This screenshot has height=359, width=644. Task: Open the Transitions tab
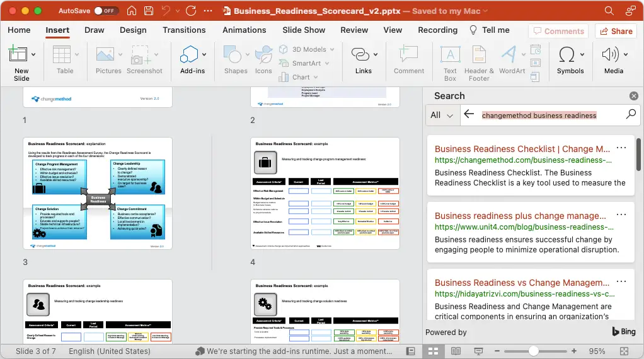click(184, 30)
